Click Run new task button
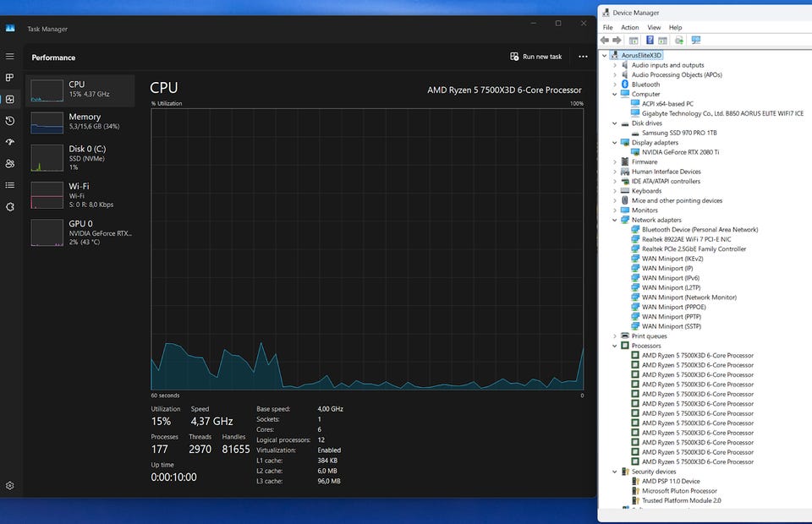 pyautogui.click(x=536, y=57)
